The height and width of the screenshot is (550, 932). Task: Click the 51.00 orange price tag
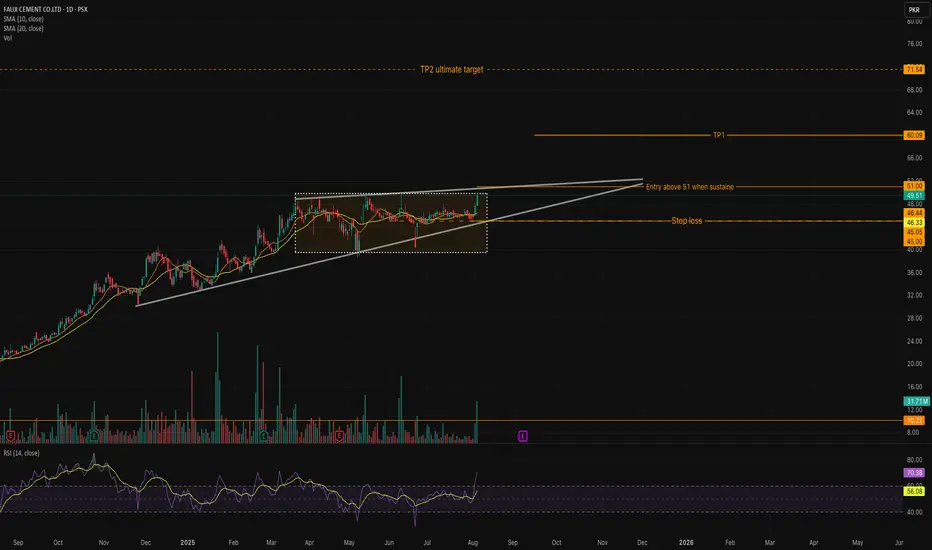[914, 186]
